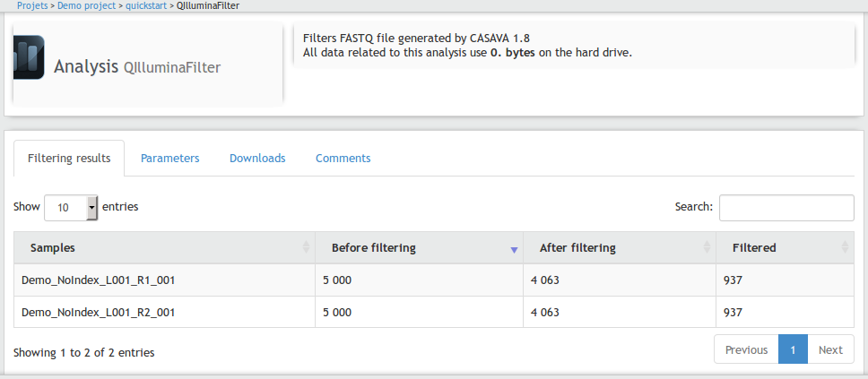868x379 pixels.
Task: Click the Before filtering column header
Action: point(374,248)
